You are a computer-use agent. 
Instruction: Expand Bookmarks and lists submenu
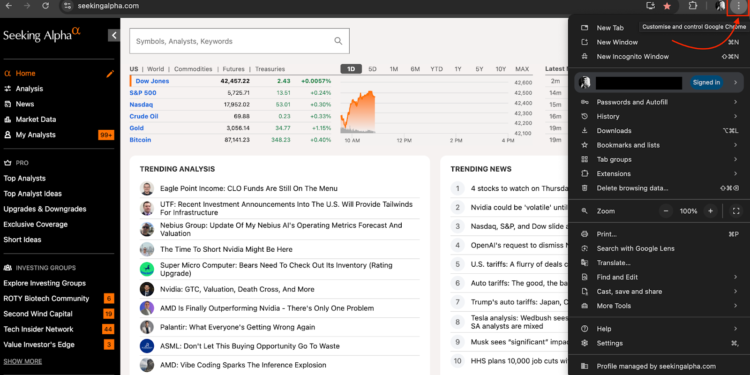tap(659, 145)
